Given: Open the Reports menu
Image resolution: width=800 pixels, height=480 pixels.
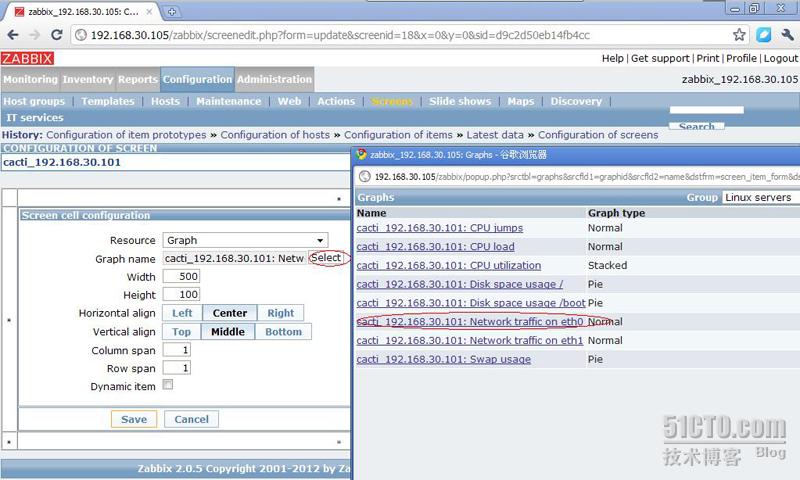Looking at the screenshot, I should pos(138,80).
